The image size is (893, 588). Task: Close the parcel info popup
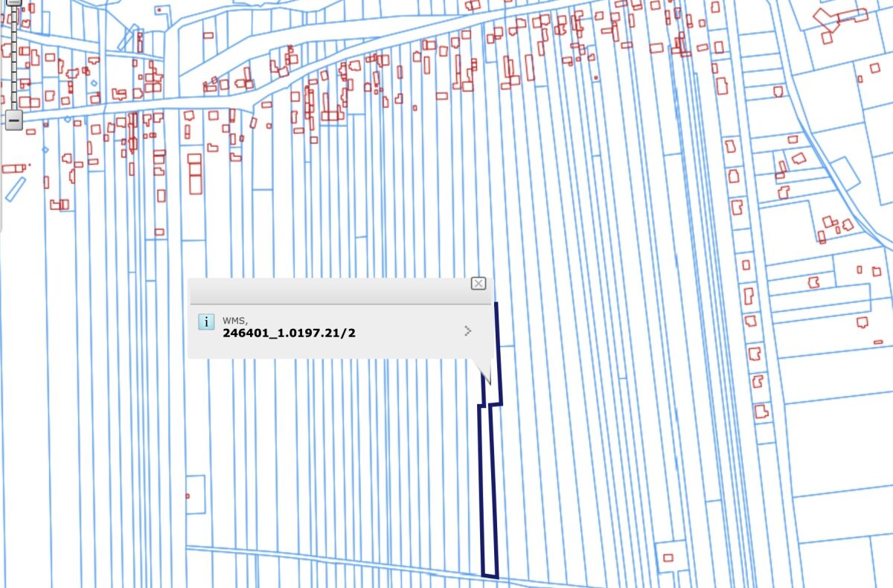[478, 284]
